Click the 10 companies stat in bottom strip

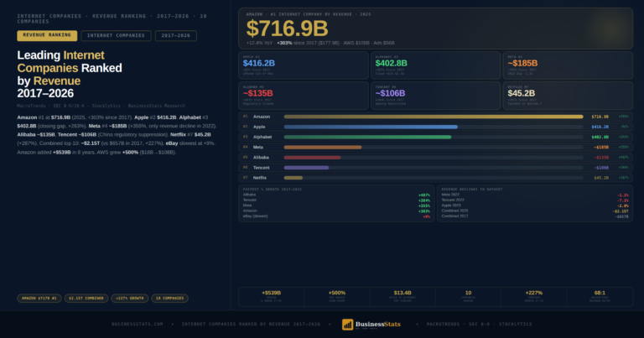[468, 296]
